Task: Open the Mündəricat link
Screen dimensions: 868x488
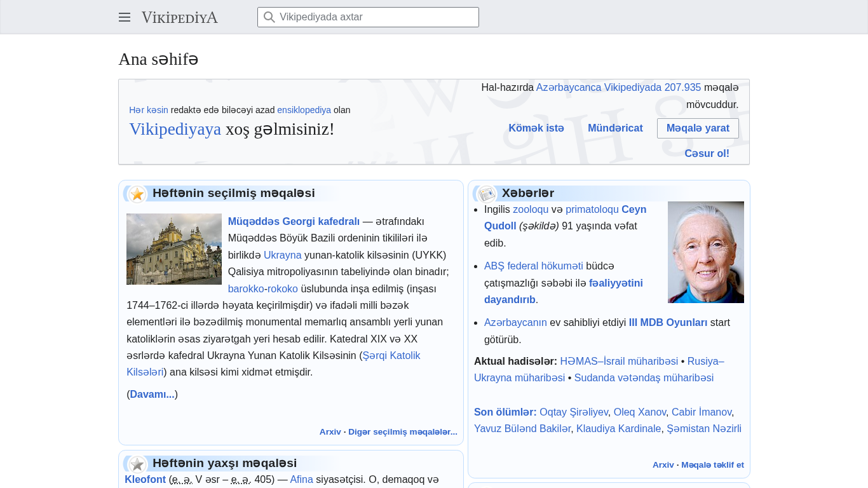Action: (615, 128)
